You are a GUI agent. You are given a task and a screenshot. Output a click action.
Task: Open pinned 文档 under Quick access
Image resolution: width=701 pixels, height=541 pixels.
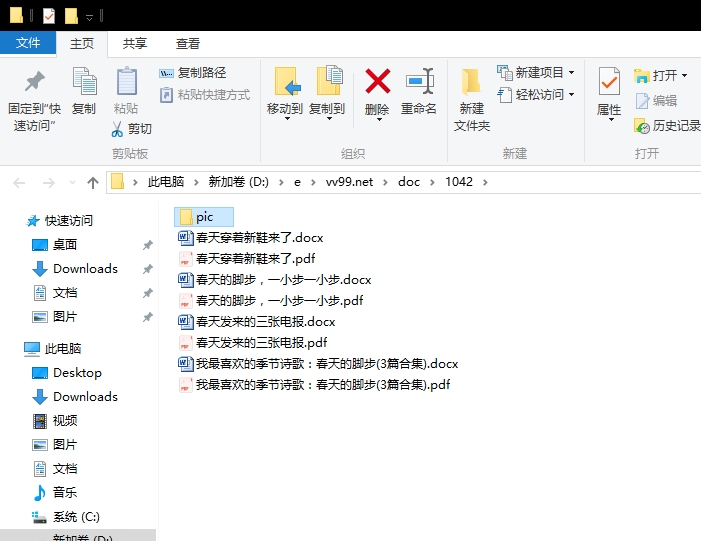[x=55, y=293]
